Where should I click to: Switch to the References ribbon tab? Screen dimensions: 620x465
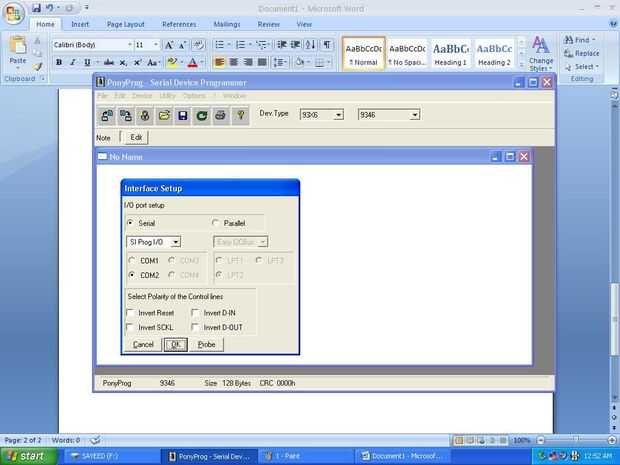(x=179, y=25)
